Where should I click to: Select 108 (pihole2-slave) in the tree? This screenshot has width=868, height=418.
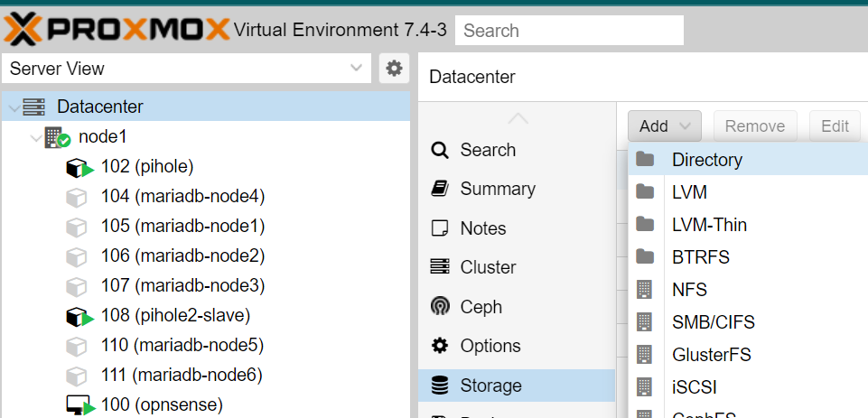coord(175,316)
